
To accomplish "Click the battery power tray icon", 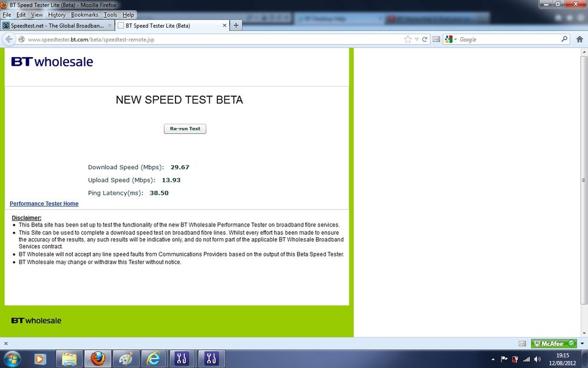I will [516, 359].
